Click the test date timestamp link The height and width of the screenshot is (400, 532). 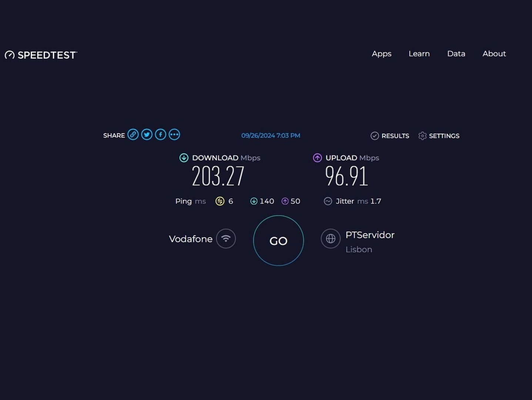point(271,136)
